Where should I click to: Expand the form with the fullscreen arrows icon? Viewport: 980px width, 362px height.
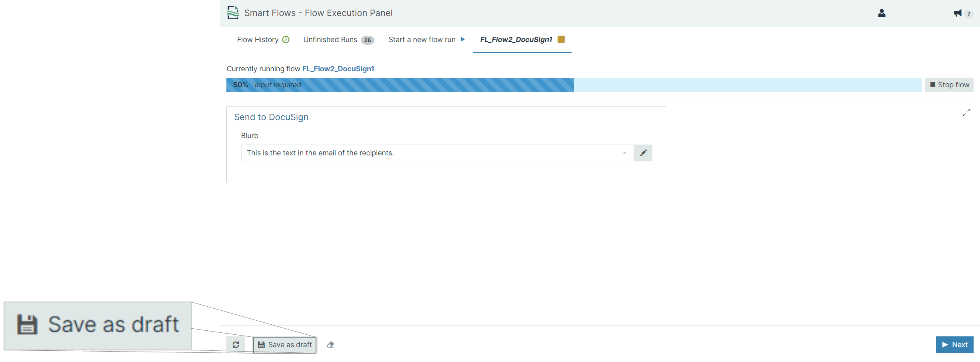[x=966, y=113]
